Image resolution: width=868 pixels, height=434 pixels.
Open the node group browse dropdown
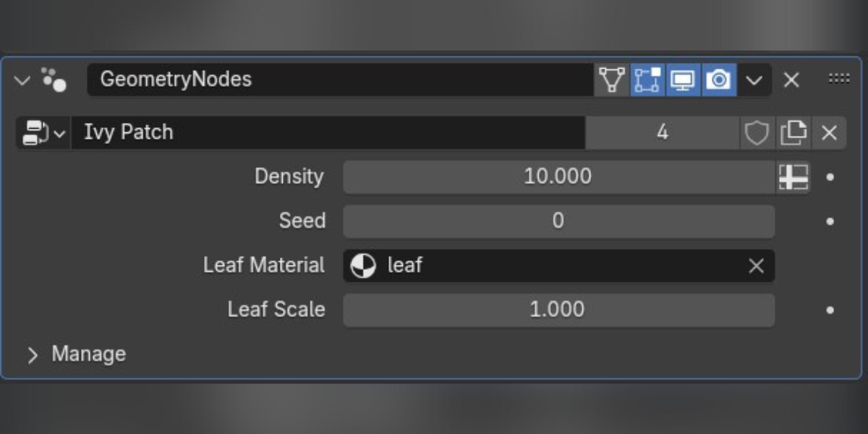(43, 132)
